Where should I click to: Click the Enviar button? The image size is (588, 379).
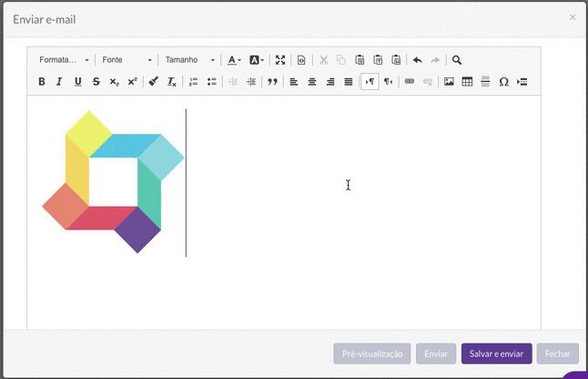click(x=436, y=353)
